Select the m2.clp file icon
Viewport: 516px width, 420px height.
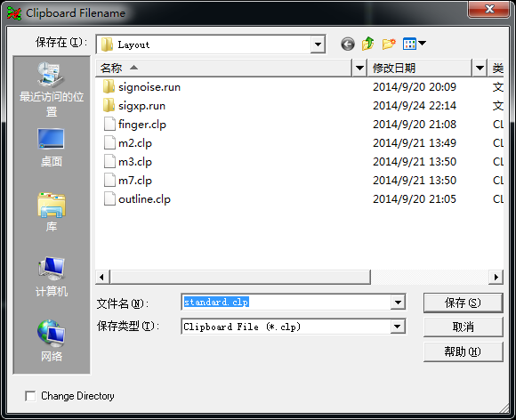point(109,143)
